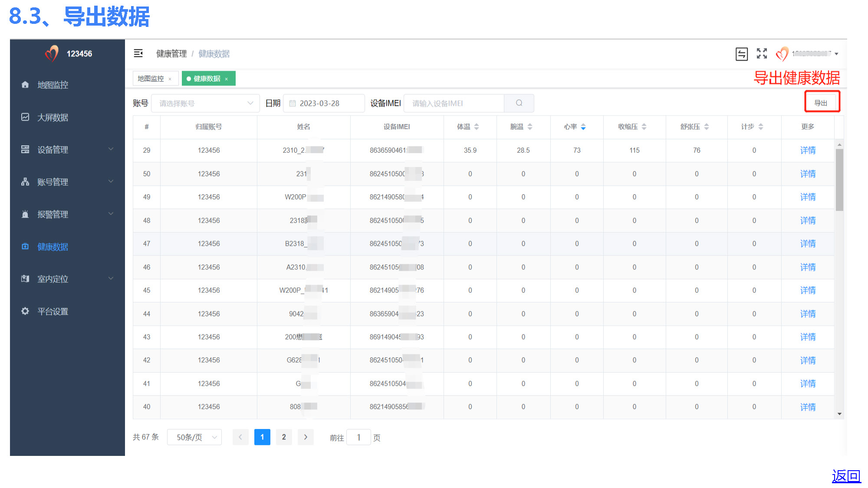Click the 前往 page number input

[x=358, y=438]
